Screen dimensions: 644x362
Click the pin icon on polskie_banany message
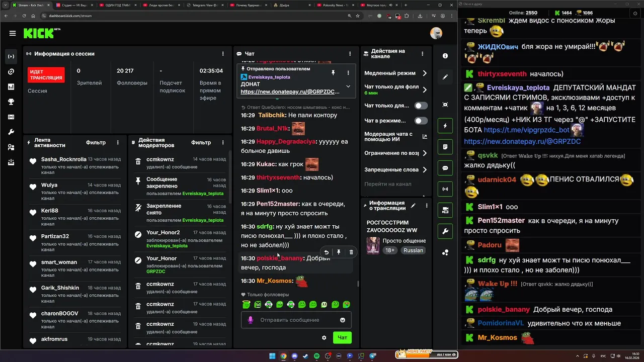coord(339,252)
